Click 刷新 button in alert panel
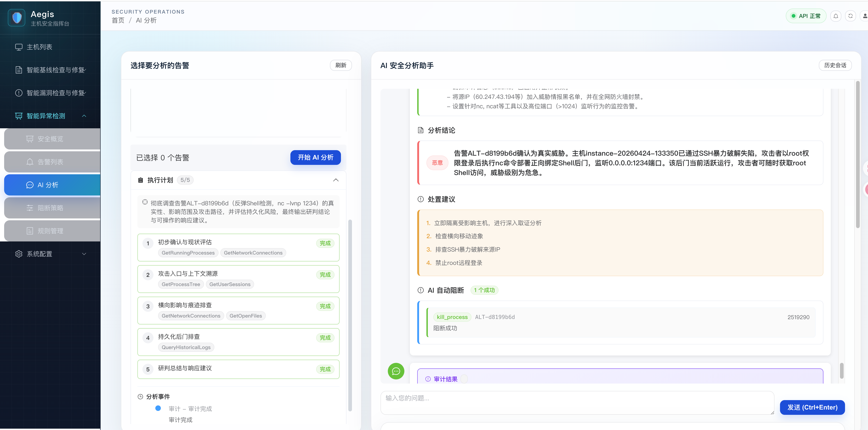 coord(341,66)
